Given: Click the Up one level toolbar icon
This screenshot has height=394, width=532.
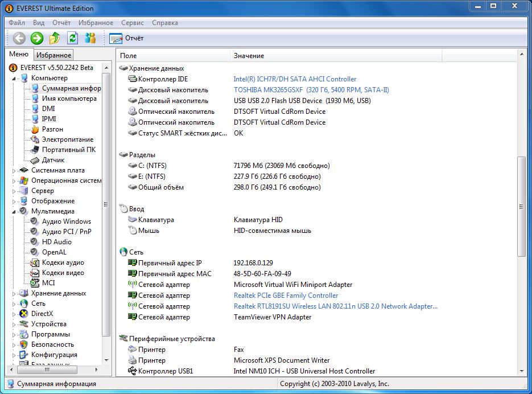Looking at the screenshot, I should (55, 38).
